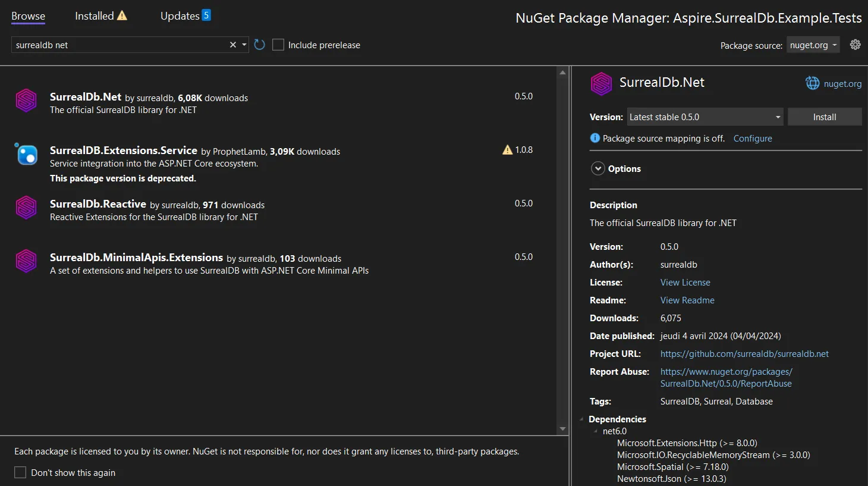Click the SurrealDb.MinimalApis.Extensions package icon
The width and height of the screenshot is (868, 486).
(x=26, y=261)
